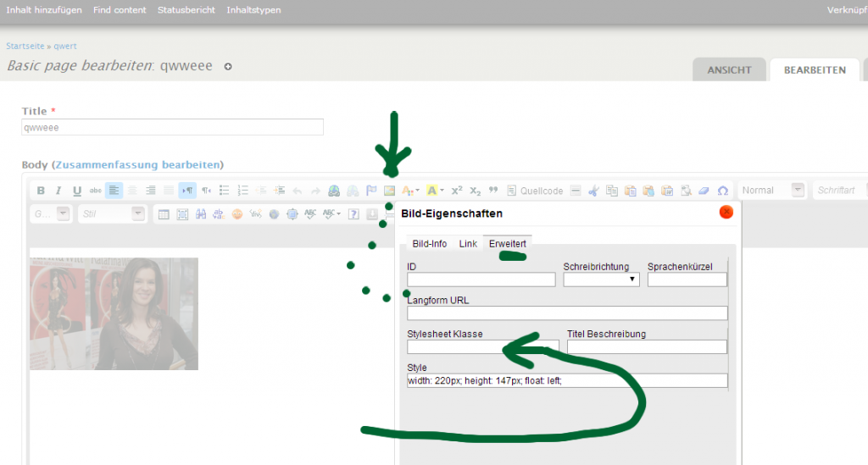
Task: Insert a smiley emoticon
Action: point(237,214)
